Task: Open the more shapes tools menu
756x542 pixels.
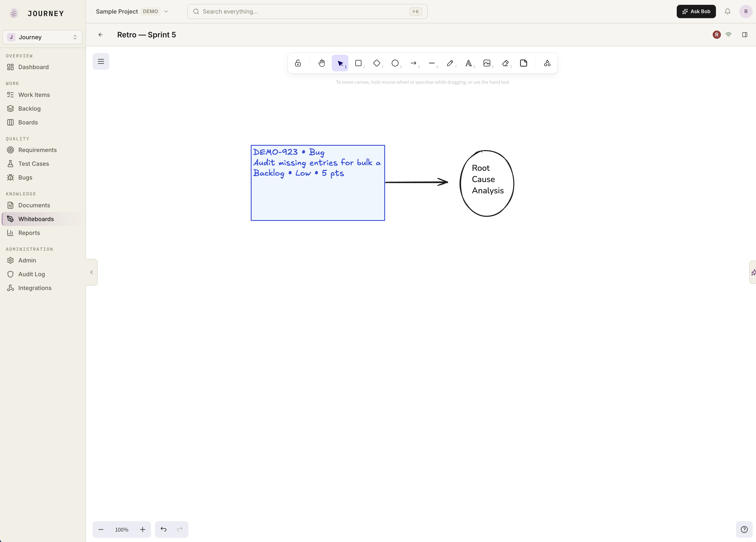Action: pos(547,63)
